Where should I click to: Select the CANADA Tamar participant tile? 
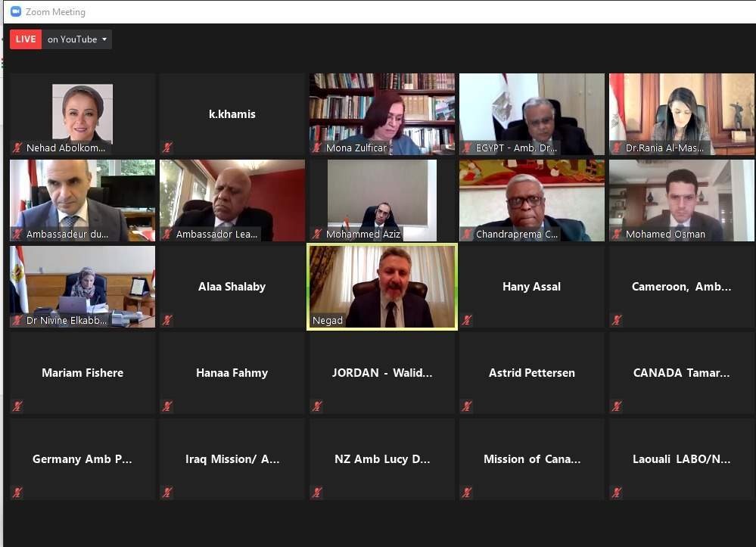[682, 373]
